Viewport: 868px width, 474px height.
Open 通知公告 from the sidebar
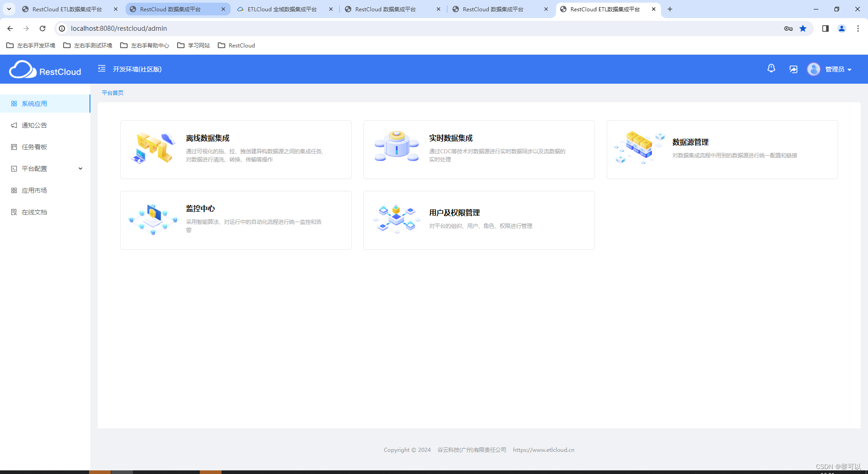[x=33, y=125]
